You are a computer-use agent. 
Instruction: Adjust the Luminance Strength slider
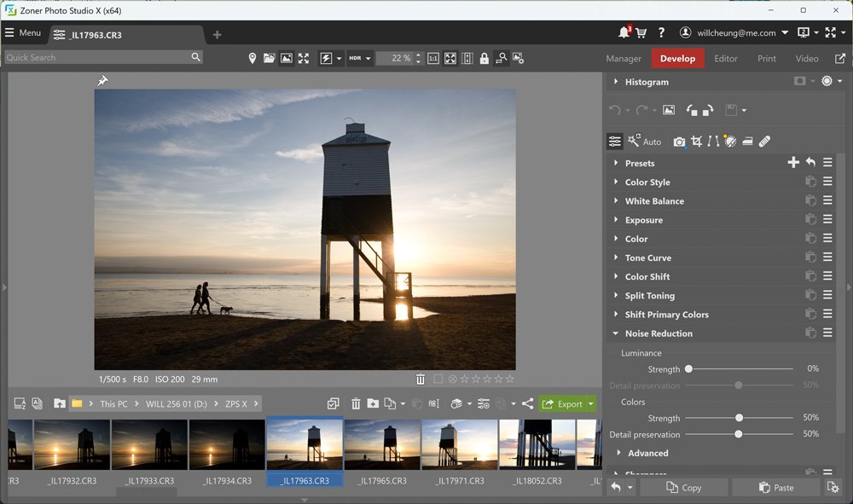point(688,368)
